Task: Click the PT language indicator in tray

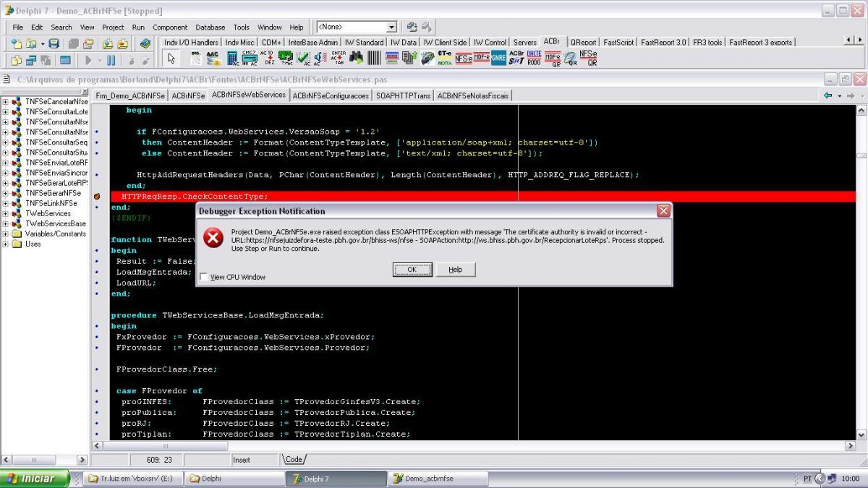Action: (807, 479)
